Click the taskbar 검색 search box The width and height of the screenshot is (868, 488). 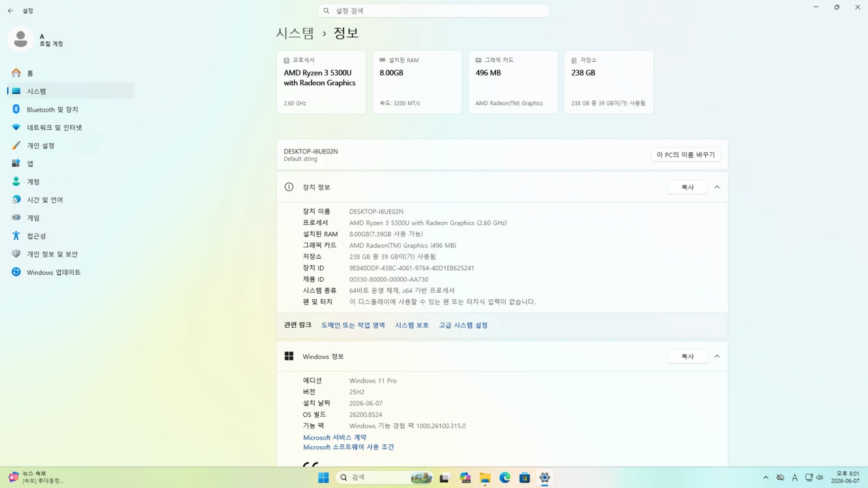385,478
